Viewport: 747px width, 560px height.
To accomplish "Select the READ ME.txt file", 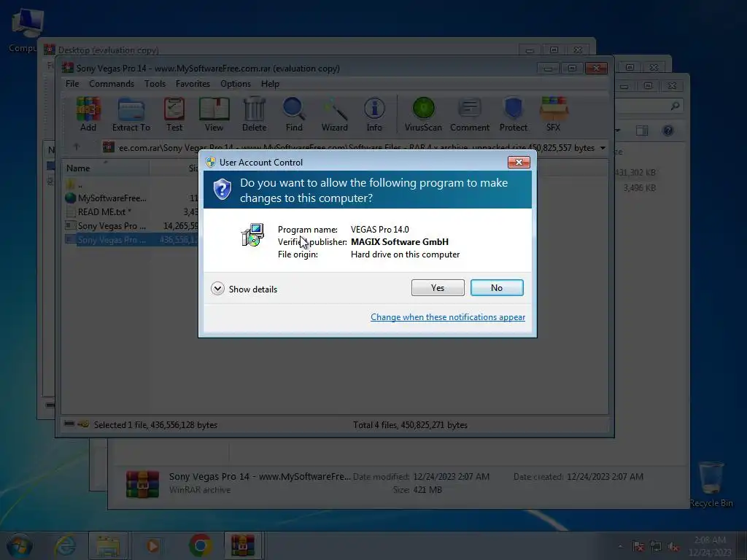I will point(131,212).
